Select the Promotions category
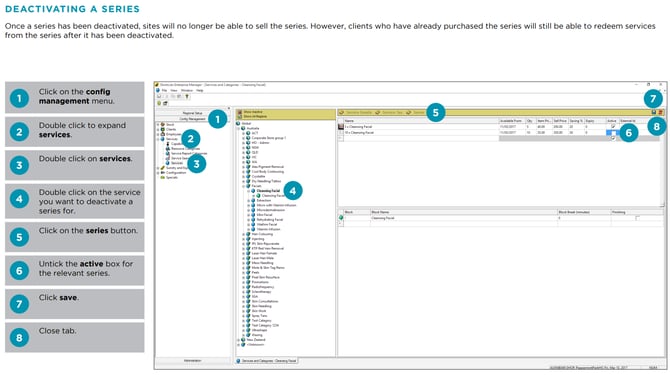Viewport: 670px width, 375px height. [260, 282]
